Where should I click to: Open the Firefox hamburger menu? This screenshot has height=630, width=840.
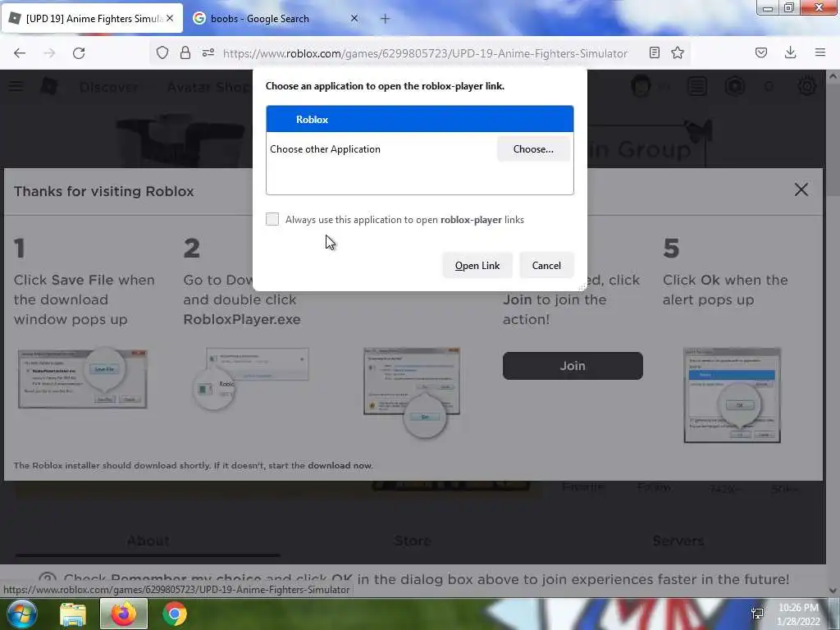(x=820, y=52)
